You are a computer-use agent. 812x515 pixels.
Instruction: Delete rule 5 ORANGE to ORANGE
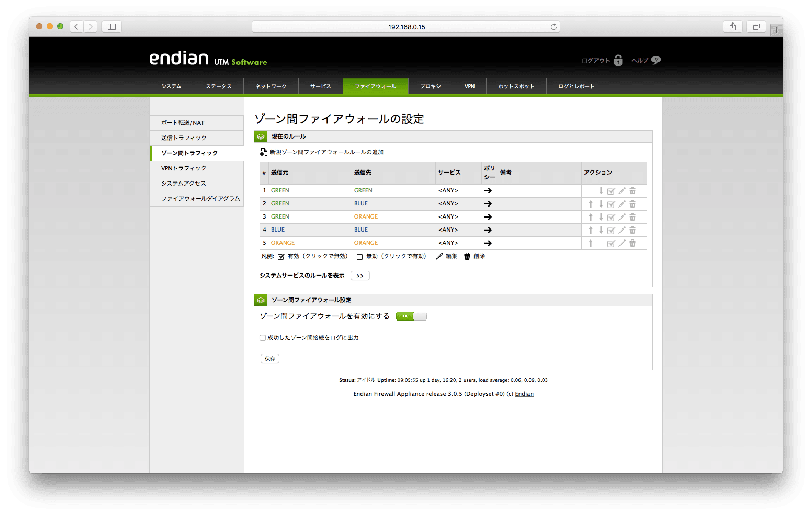[633, 243]
